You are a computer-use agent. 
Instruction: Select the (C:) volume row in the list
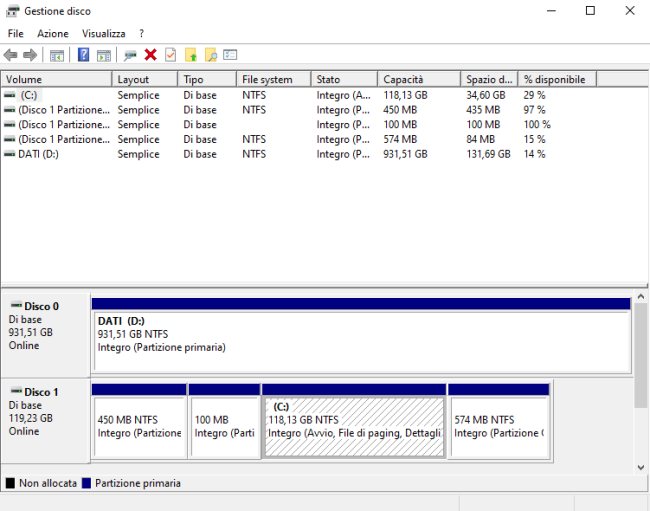28,95
